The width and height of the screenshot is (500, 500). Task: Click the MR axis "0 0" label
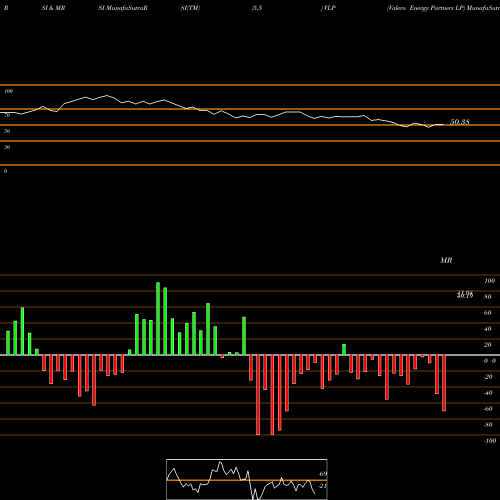[x=490, y=361]
